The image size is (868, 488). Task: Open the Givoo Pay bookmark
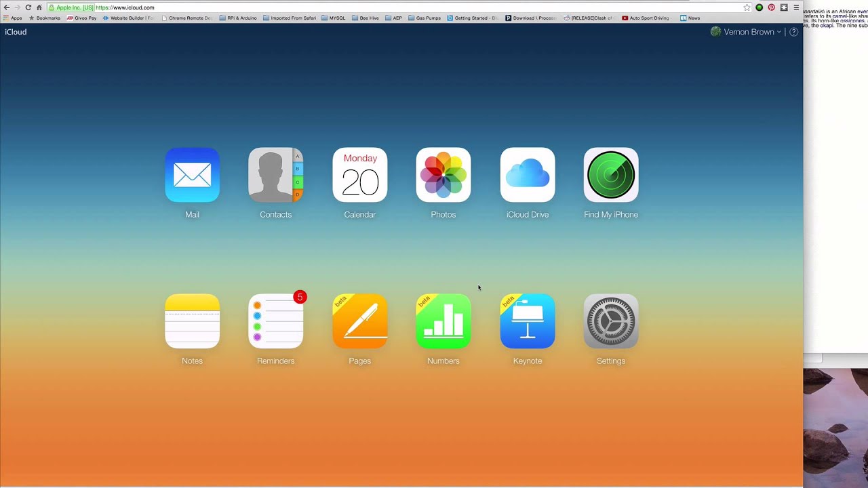pos(81,18)
